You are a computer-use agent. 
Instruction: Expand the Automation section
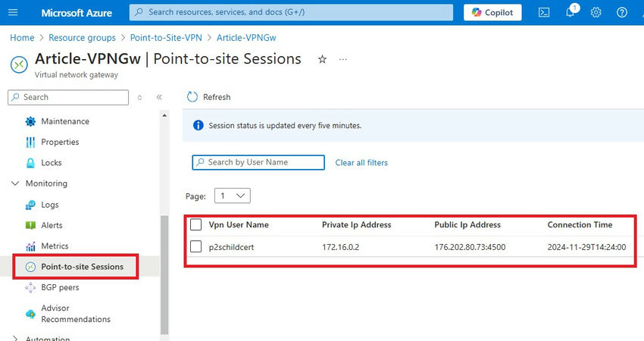click(x=15, y=339)
